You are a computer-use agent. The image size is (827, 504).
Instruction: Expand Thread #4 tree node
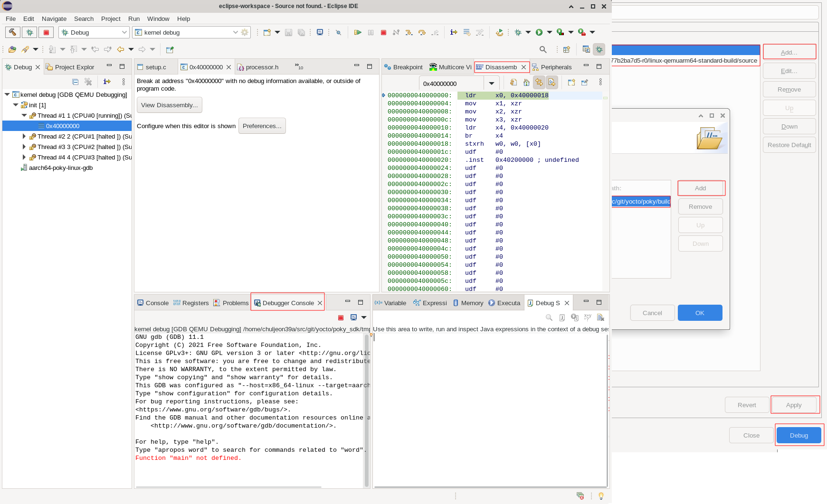[24, 157]
